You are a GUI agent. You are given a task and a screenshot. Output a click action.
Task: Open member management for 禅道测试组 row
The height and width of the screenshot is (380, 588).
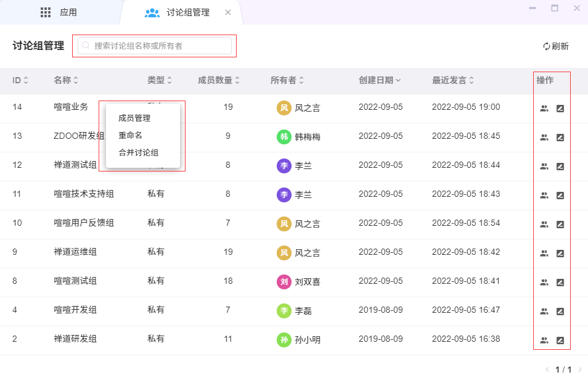tap(544, 167)
